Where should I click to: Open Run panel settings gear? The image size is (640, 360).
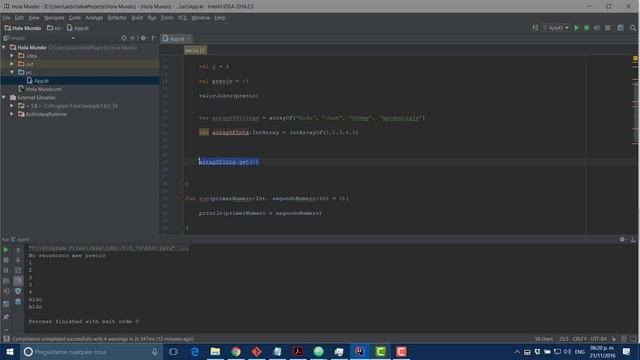point(622,240)
